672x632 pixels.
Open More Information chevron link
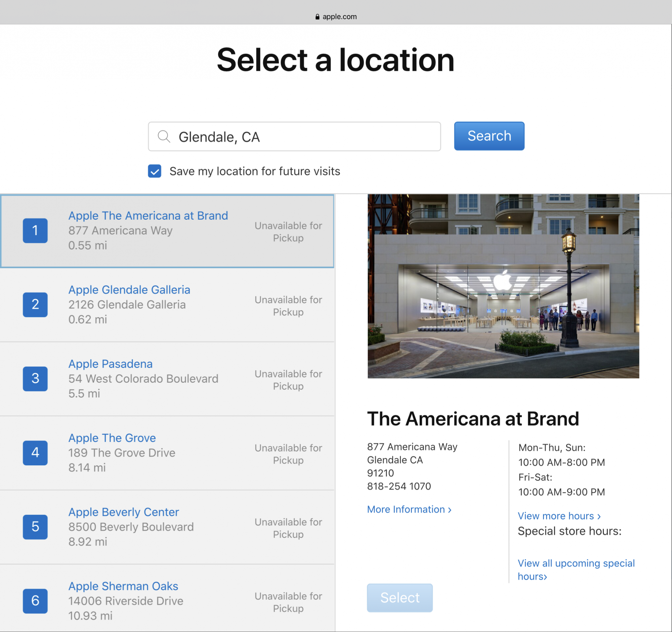409,509
